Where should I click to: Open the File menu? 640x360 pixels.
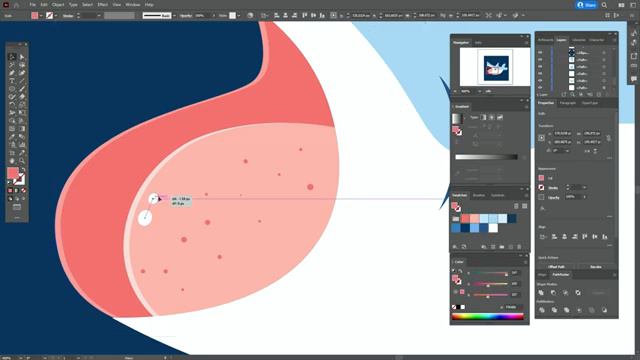pos(32,5)
